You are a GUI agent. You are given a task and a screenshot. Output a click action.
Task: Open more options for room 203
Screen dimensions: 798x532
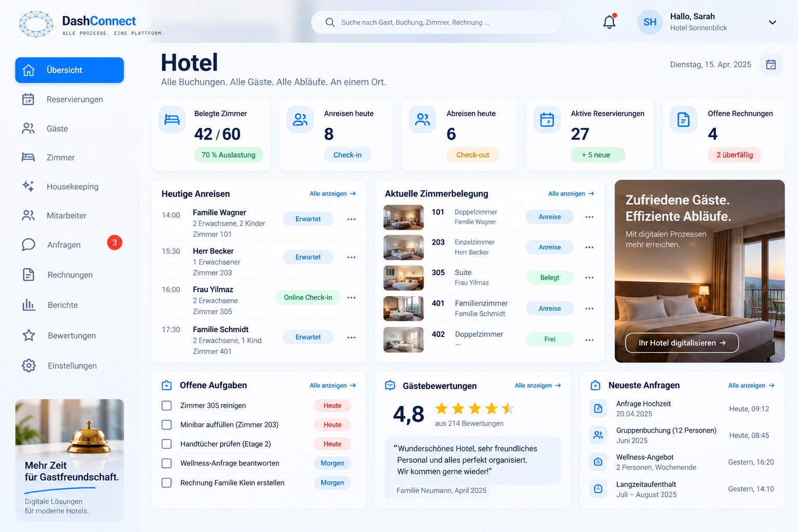click(589, 247)
